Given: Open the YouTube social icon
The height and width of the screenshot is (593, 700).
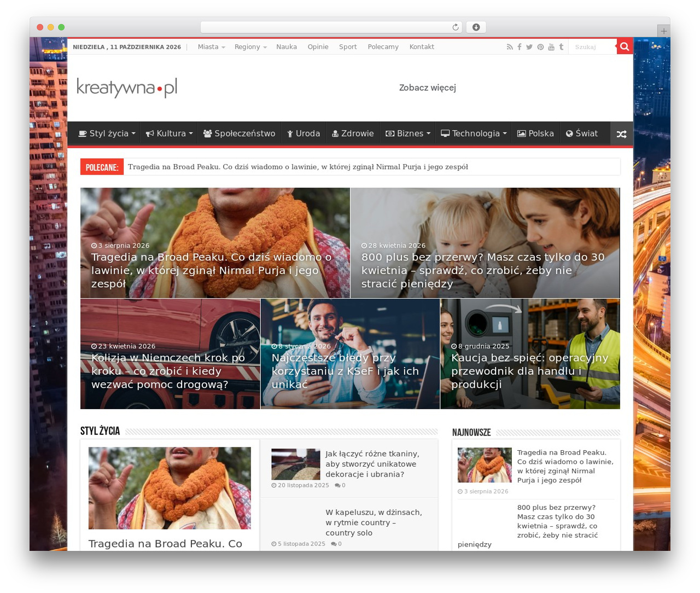Looking at the screenshot, I should (x=551, y=47).
